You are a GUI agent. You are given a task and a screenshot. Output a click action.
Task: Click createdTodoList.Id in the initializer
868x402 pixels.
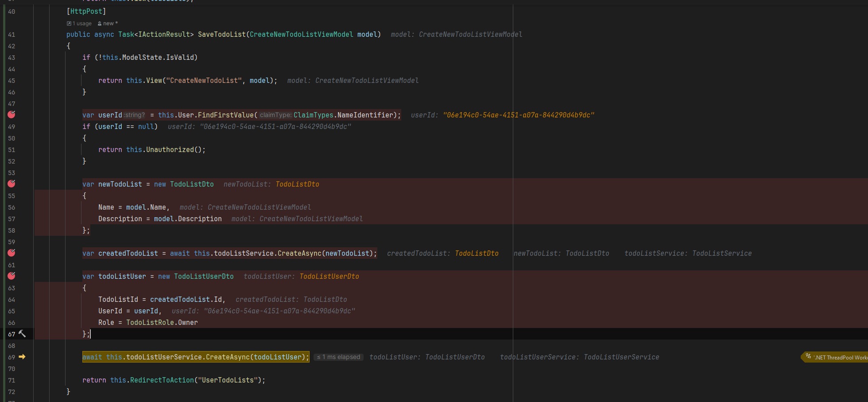point(186,300)
